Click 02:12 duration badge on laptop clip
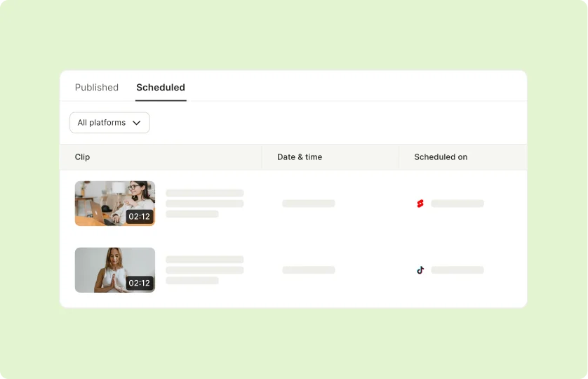Screen dimensions: 588x379 coord(139,216)
